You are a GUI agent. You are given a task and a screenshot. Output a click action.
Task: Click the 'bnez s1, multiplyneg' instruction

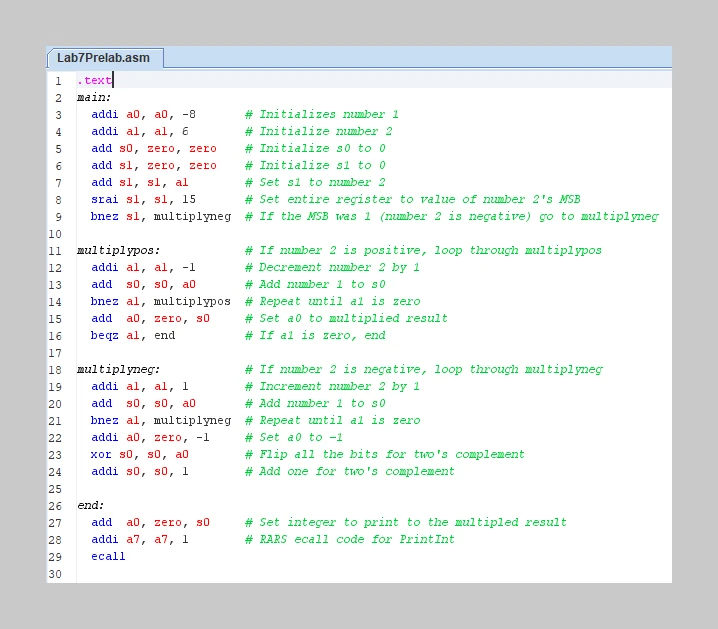[161, 216]
